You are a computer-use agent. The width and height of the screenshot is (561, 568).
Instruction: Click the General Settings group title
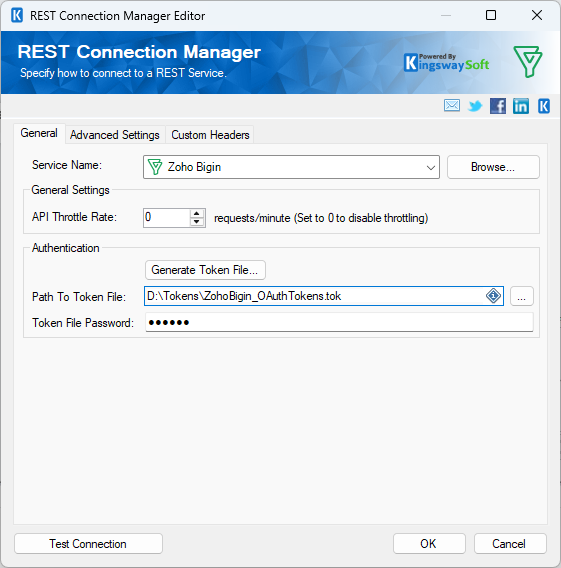(70, 190)
